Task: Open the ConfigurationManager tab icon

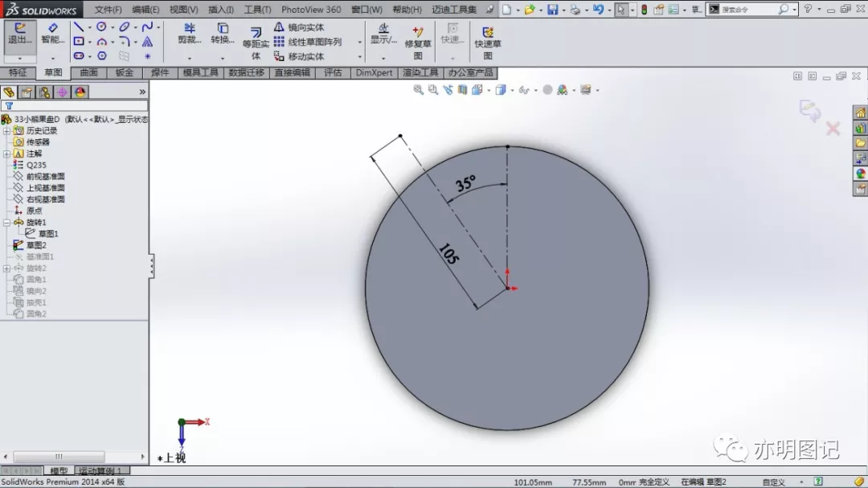Action: 44,92
